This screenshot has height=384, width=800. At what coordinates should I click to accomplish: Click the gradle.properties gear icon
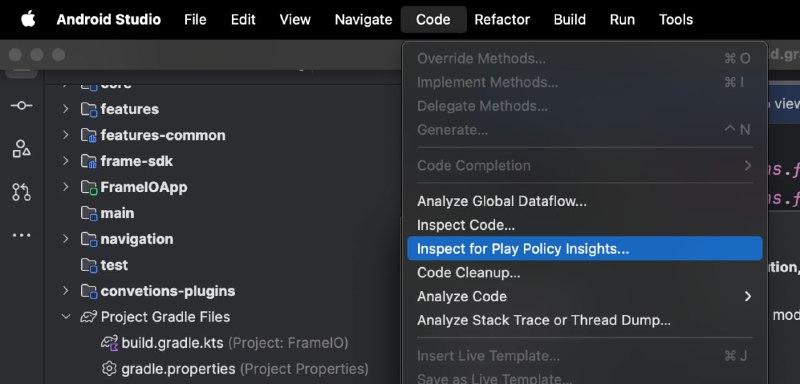tap(109, 368)
